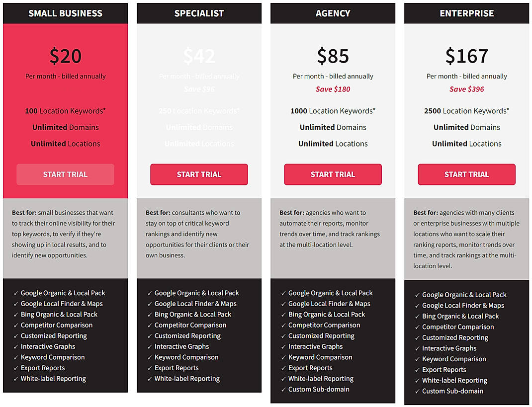Click START TRIAL in the Agency column
Viewport: 532px width, 407px height.
333,174
